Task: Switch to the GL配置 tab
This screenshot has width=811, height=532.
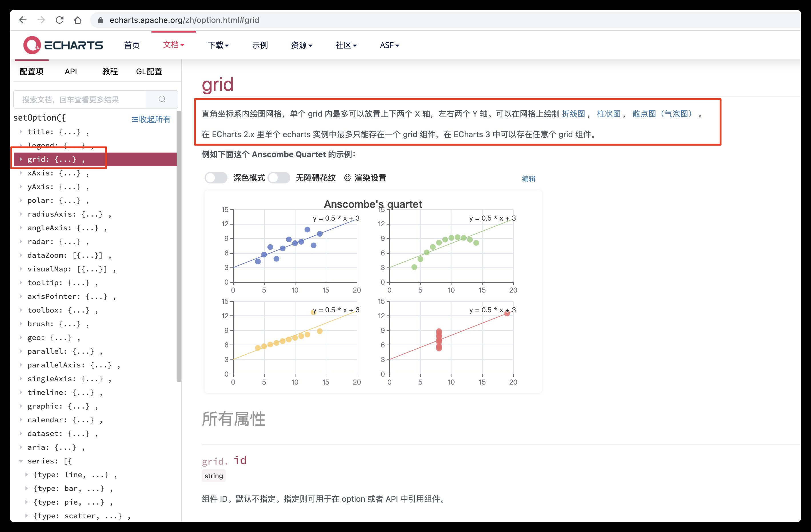Action: [149, 71]
